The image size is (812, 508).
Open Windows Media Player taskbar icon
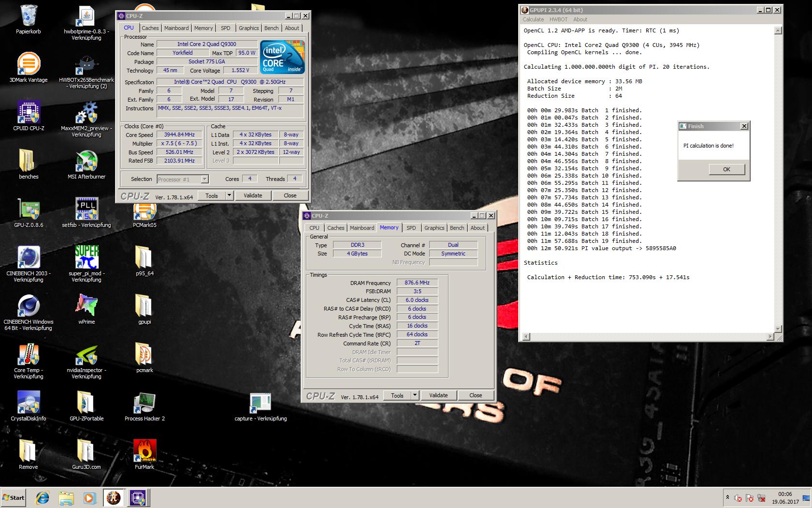pos(89,498)
